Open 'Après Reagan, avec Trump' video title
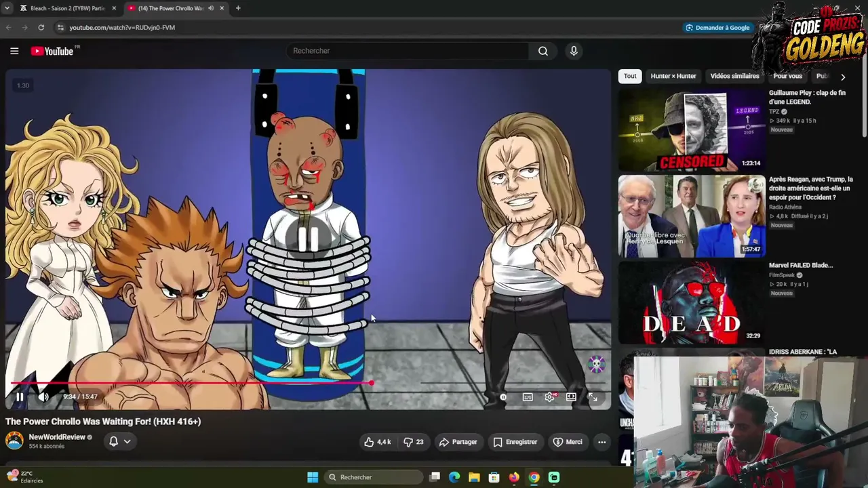868x488 pixels. click(811, 188)
